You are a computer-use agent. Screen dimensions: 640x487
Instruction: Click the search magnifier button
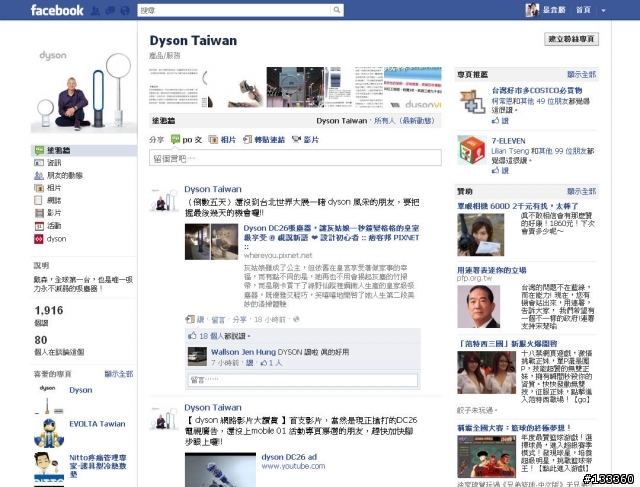point(337,10)
